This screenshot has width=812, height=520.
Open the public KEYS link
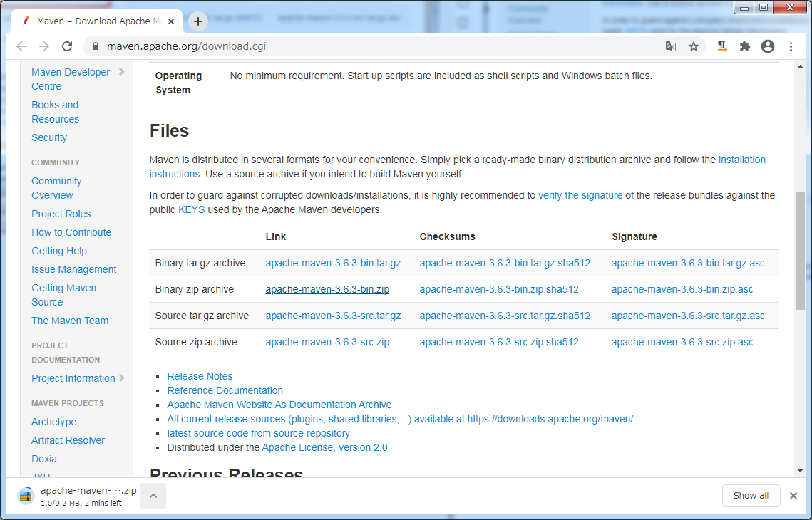point(192,210)
